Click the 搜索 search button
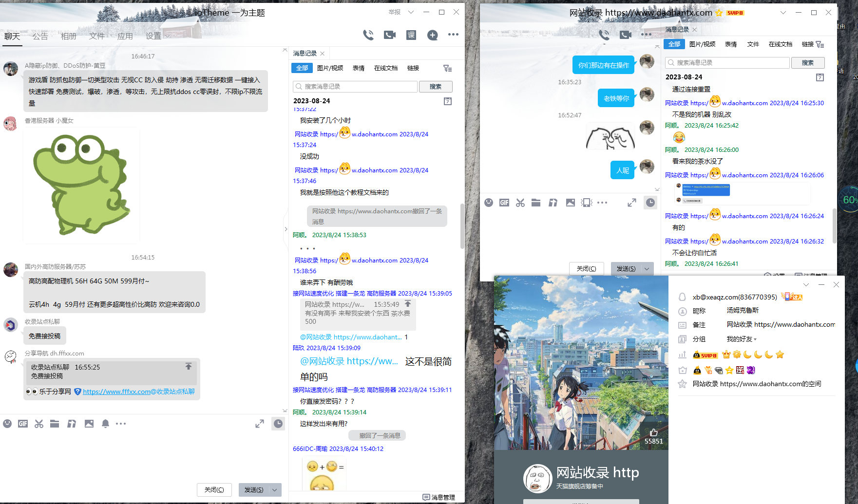This screenshot has height=504, width=858. coord(436,86)
